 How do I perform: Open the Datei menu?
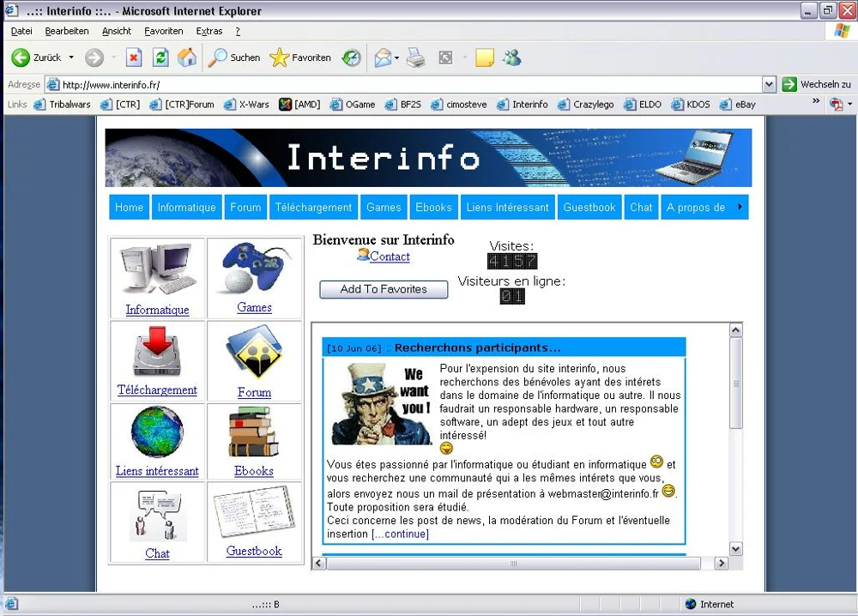21,31
